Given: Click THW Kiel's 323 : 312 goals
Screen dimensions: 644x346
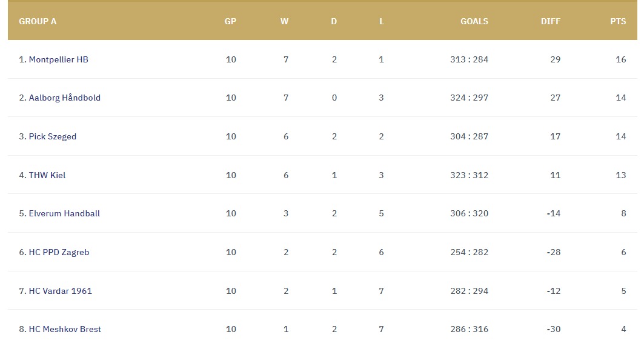Looking at the screenshot, I should click(x=469, y=175).
